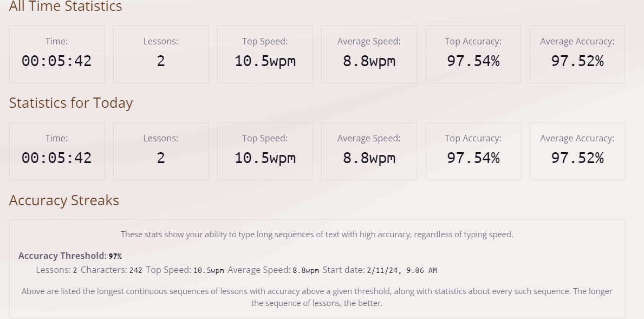This screenshot has width=644, height=319.
Task: Click the Statistics for Today heading
Action: (x=71, y=103)
